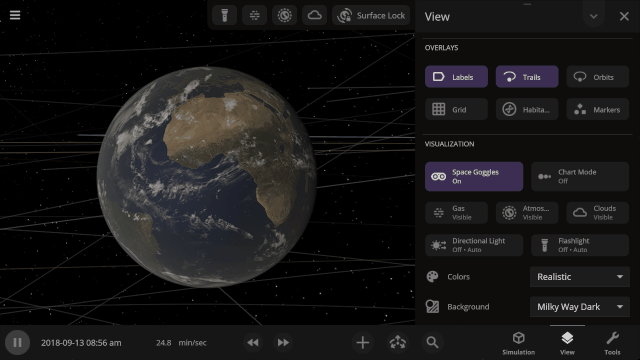Click the add object plus icon

[362, 342]
